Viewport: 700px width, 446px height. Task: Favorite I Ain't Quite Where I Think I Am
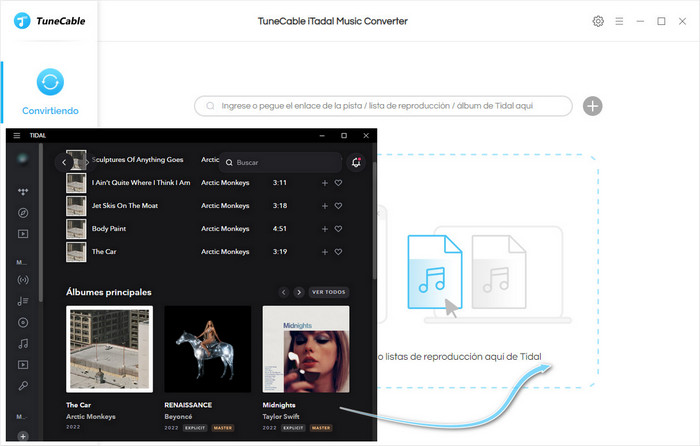[x=338, y=183]
